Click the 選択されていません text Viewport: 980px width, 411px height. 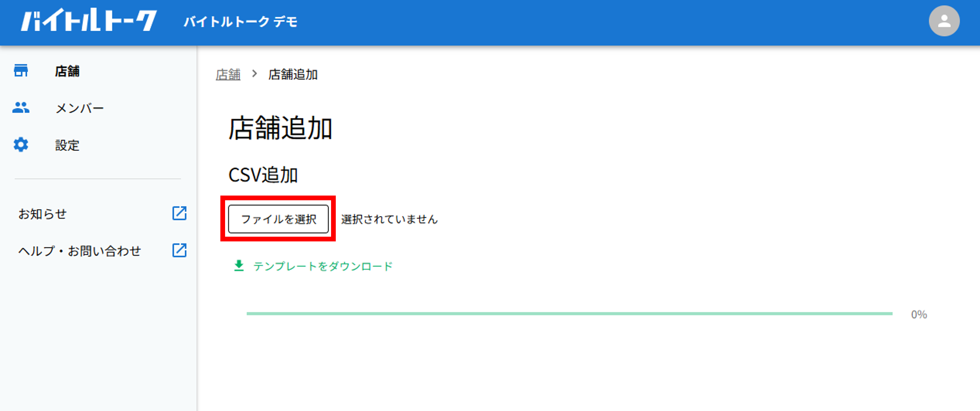pyautogui.click(x=389, y=219)
